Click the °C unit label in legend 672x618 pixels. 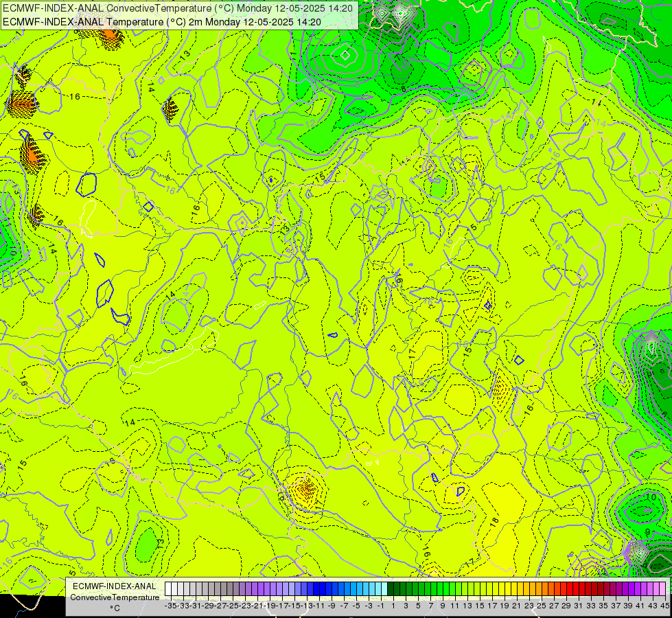[115, 608]
